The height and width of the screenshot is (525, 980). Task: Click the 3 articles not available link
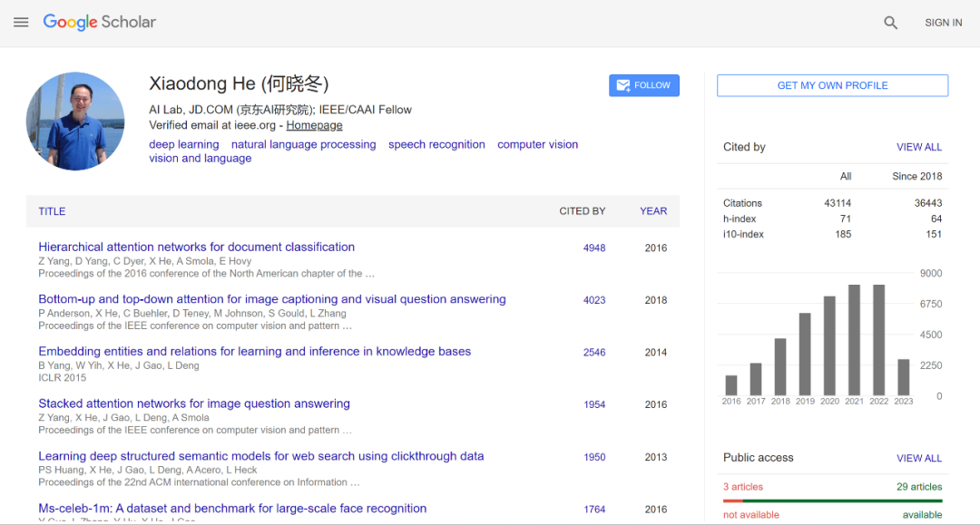742,487
